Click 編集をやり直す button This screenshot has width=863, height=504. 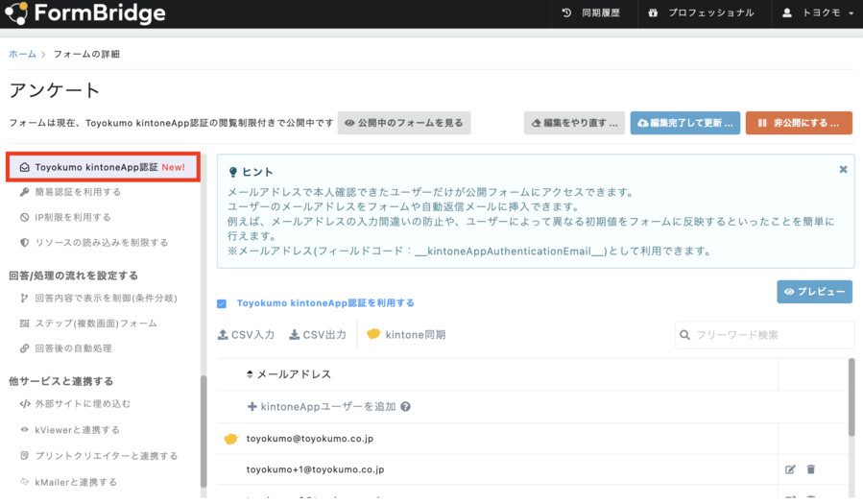(x=574, y=123)
